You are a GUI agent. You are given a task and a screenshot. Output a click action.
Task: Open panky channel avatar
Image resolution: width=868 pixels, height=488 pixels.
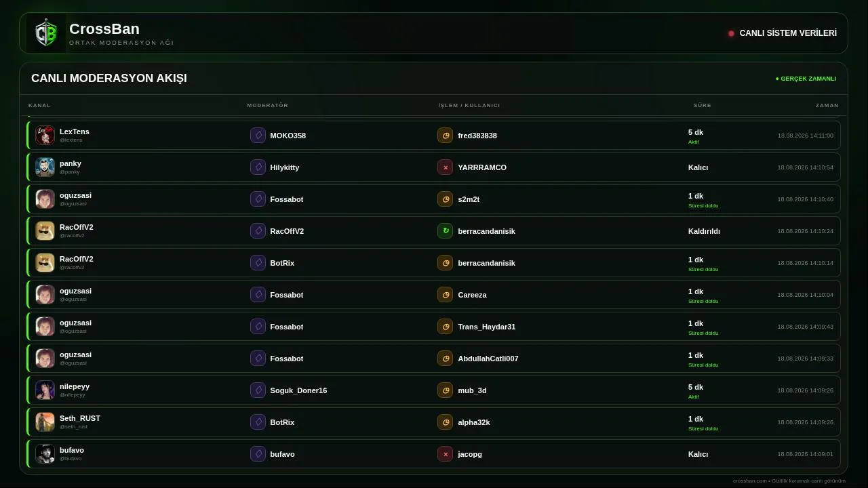point(45,167)
